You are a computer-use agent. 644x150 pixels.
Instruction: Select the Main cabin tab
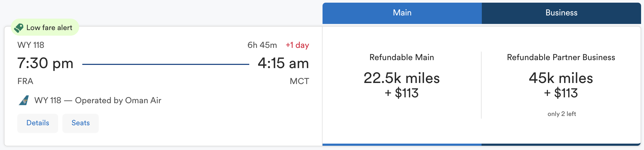click(402, 13)
